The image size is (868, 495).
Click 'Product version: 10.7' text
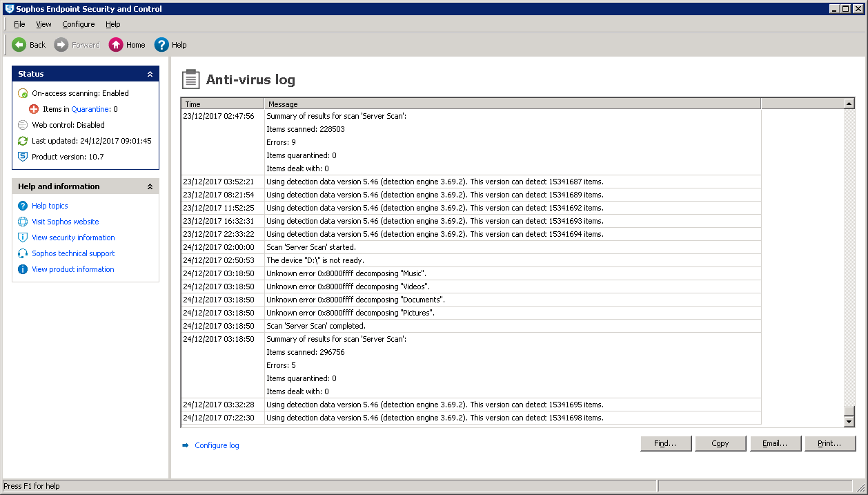point(68,157)
